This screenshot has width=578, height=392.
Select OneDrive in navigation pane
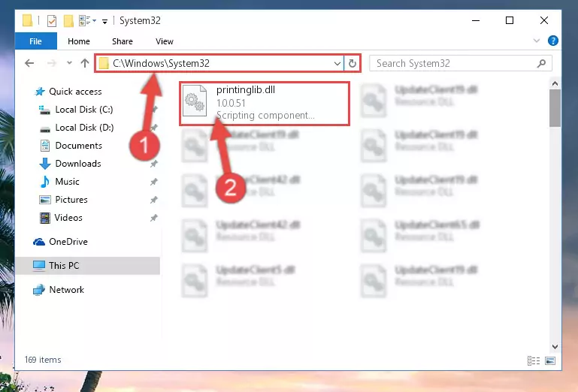point(60,242)
